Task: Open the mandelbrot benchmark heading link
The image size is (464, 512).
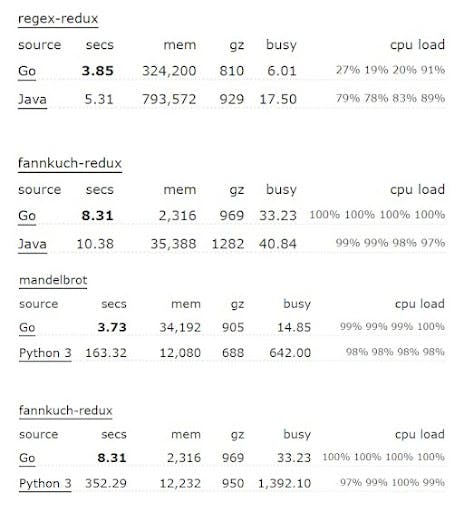Action: [x=53, y=280]
